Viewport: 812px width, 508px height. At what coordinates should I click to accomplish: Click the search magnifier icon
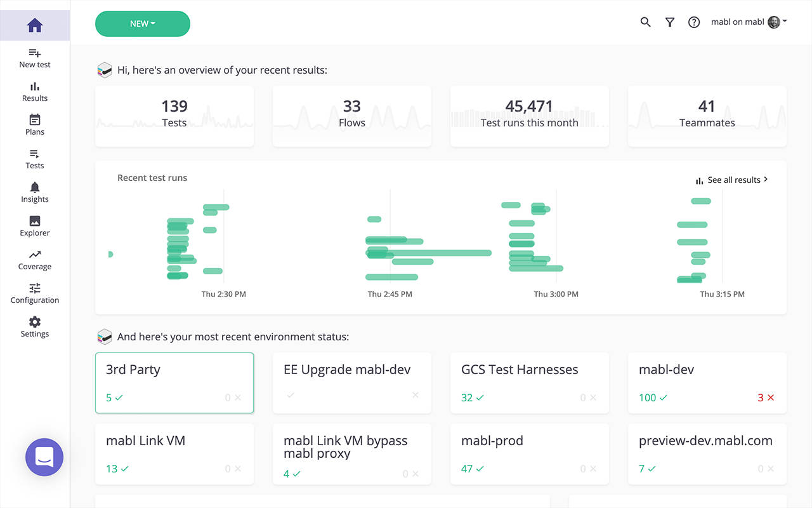tap(645, 22)
